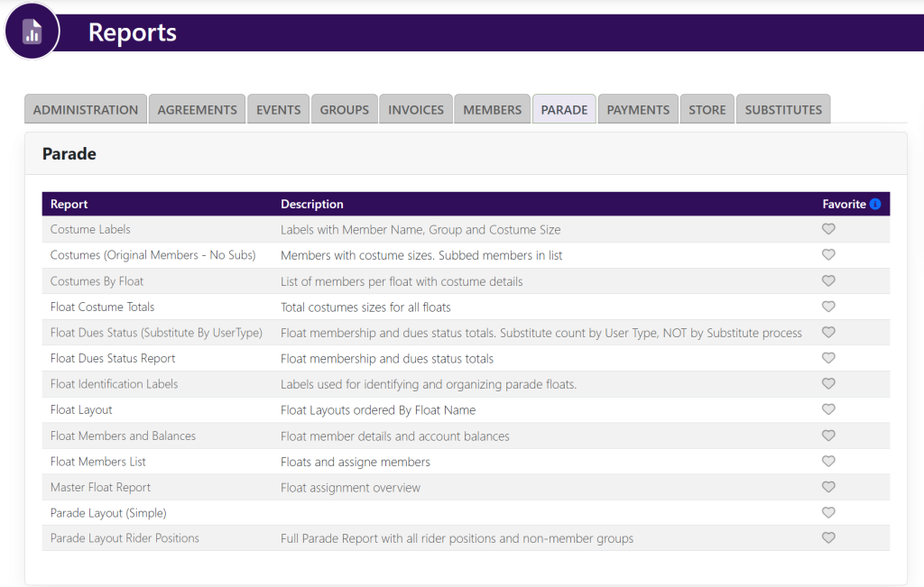The height and width of the screenshot is (587, 924).
Task: Open the Parade Layout (Simple) report
Action: coord(108,513)
